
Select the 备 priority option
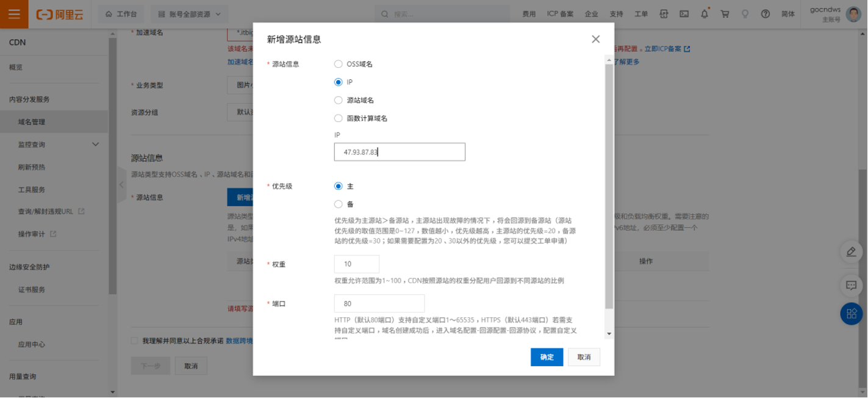coord(339,204)
